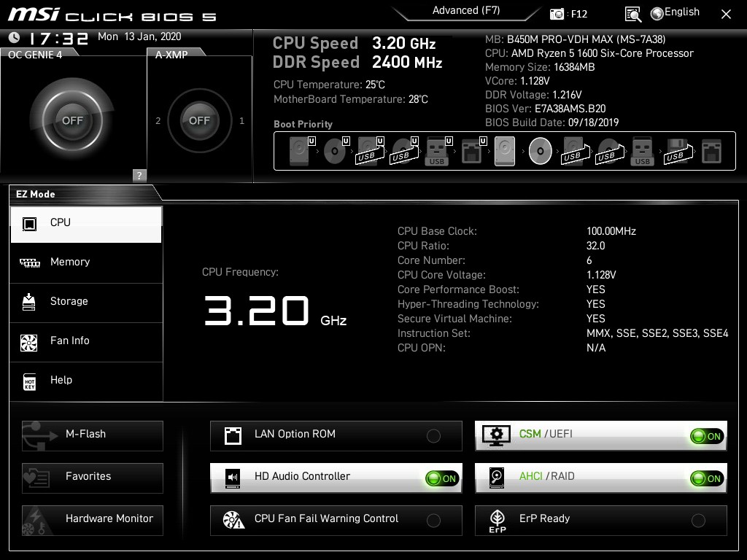Select the legacy USB hard disk boot icon
This screenshot has width=747, height=560.
(576, 151)
